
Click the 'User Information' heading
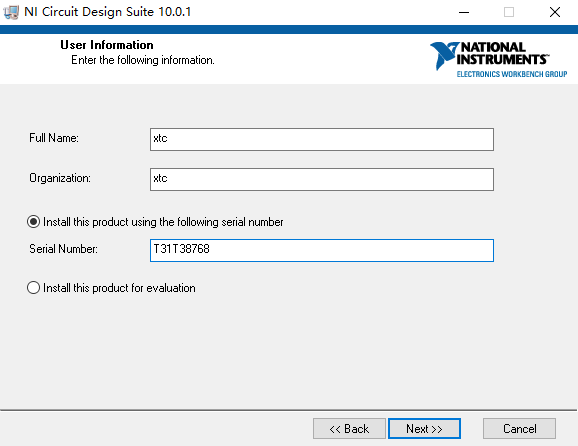coord(107,45)
